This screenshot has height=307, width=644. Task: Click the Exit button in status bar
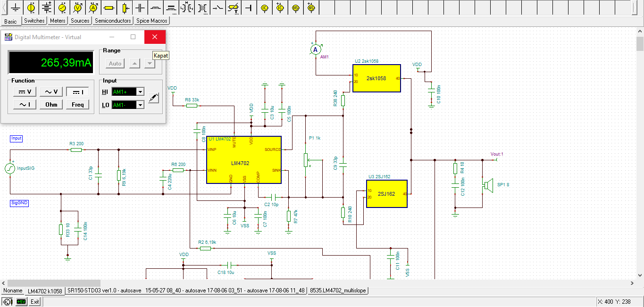point(35,302)
